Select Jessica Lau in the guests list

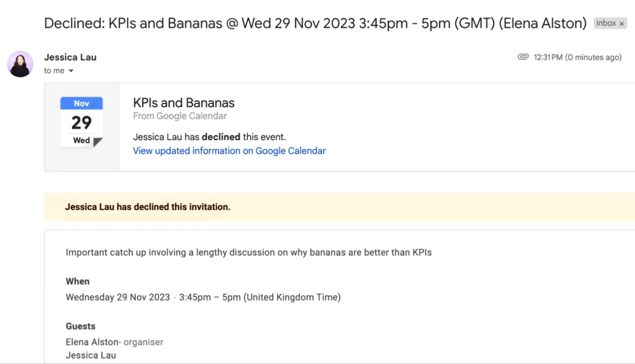coord(91,355)
